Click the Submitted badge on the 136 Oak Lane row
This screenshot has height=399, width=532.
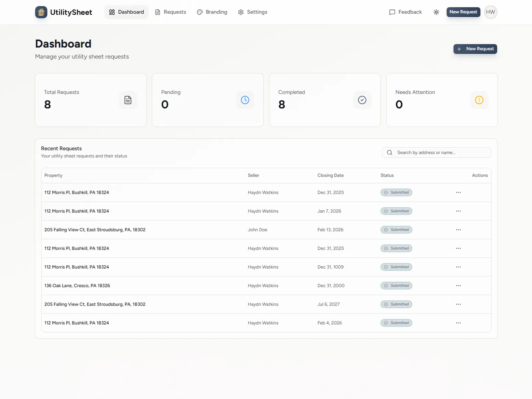[396, 285]
